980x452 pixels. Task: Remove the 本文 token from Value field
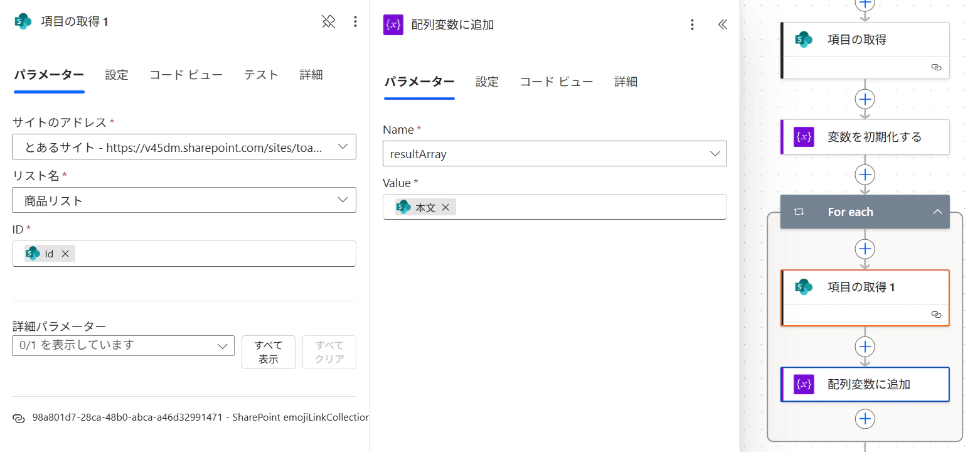(x=445, y=207)
